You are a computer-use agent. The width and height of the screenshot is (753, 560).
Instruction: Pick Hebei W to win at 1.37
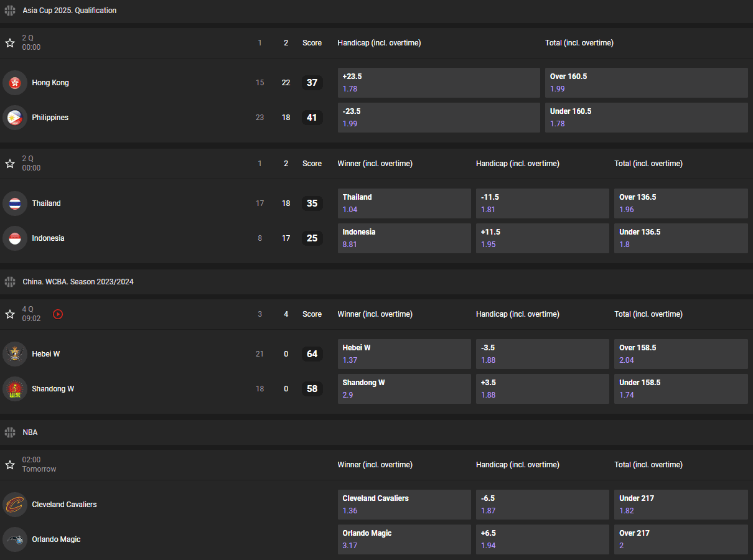coord(405,354)
